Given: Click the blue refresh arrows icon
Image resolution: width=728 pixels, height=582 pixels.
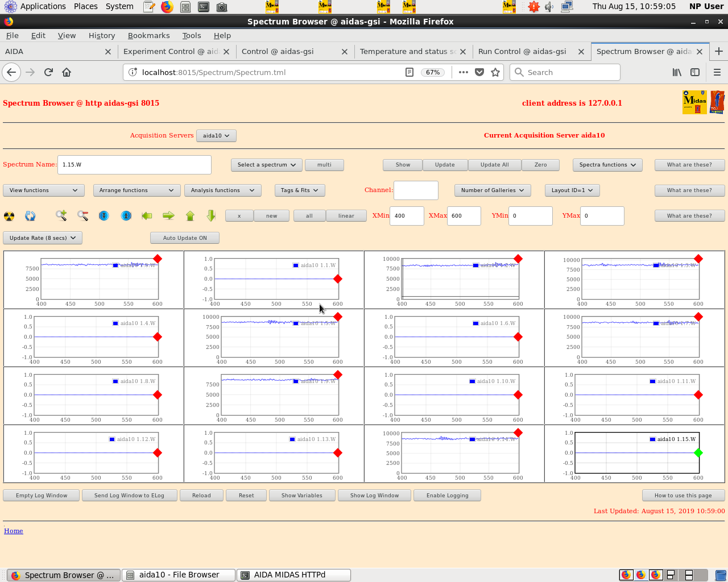Looking at the screenshot, I should (x=30, y=216).
